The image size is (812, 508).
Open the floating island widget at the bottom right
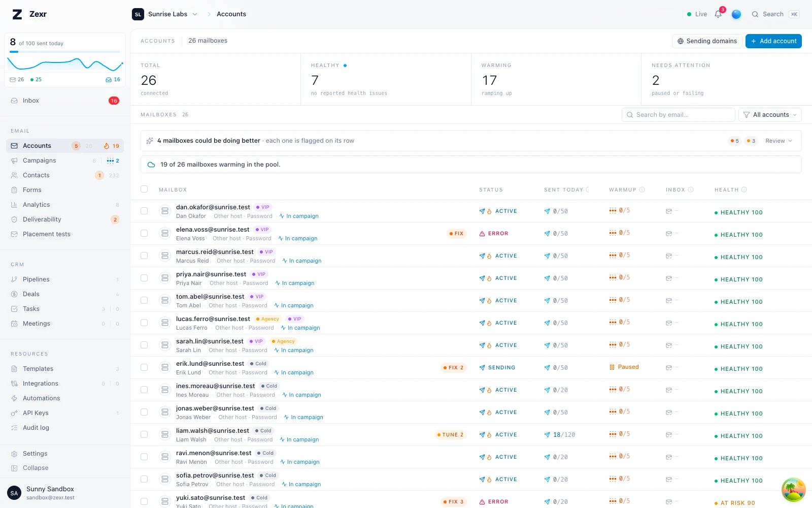[794, 490]
